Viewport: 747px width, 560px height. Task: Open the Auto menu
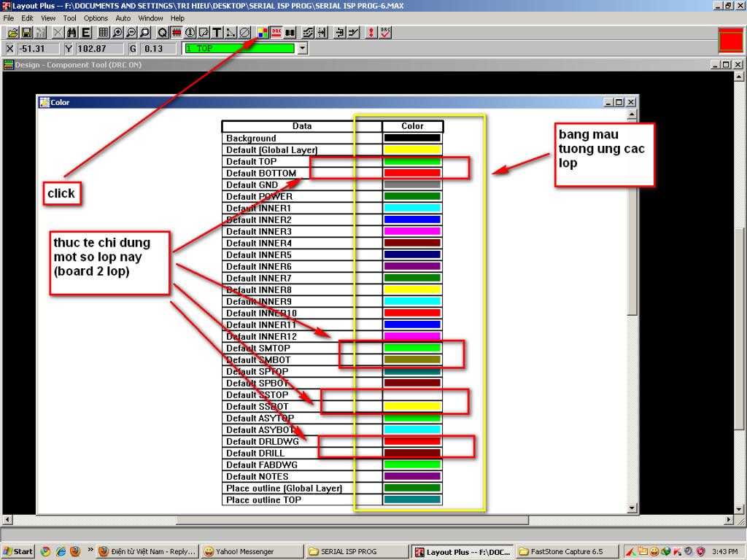pyautogui.click(x=123, y=18)
